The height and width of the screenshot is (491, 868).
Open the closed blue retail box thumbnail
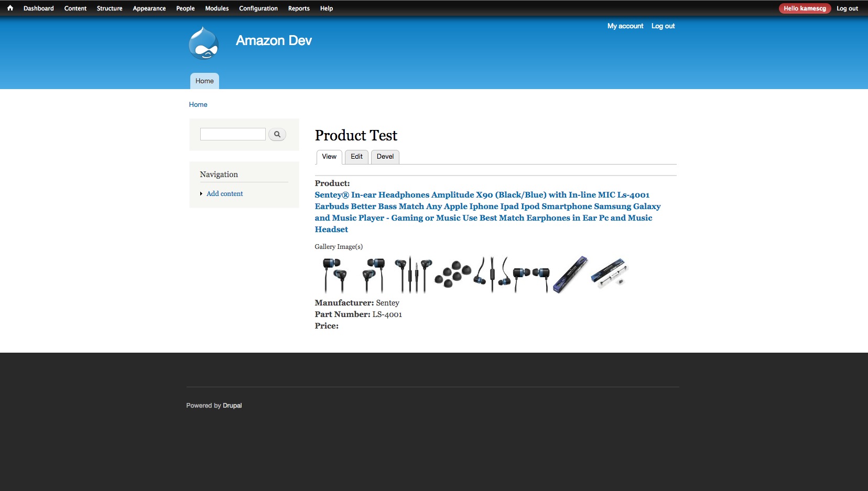click(571, 275)
